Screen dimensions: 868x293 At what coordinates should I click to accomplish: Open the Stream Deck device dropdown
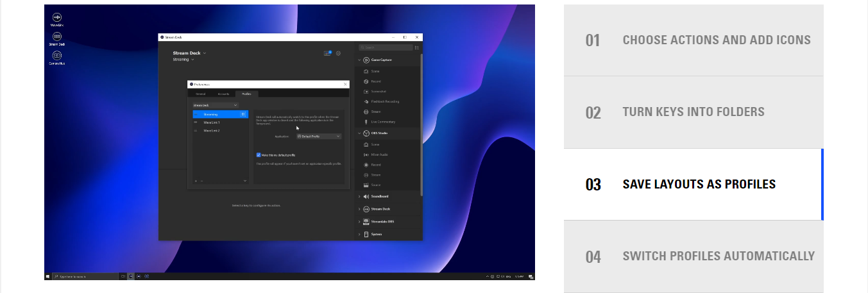(x=190, y=53)
